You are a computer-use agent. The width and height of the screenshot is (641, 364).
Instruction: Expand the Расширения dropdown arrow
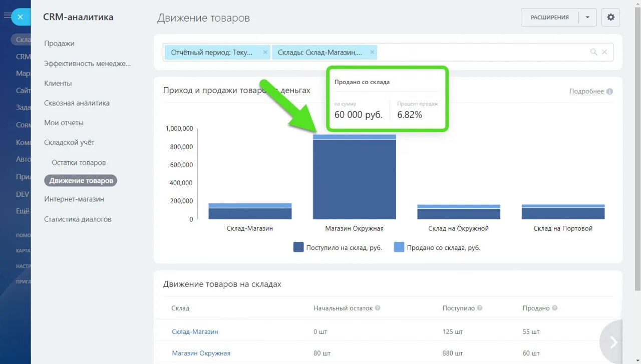587,17
